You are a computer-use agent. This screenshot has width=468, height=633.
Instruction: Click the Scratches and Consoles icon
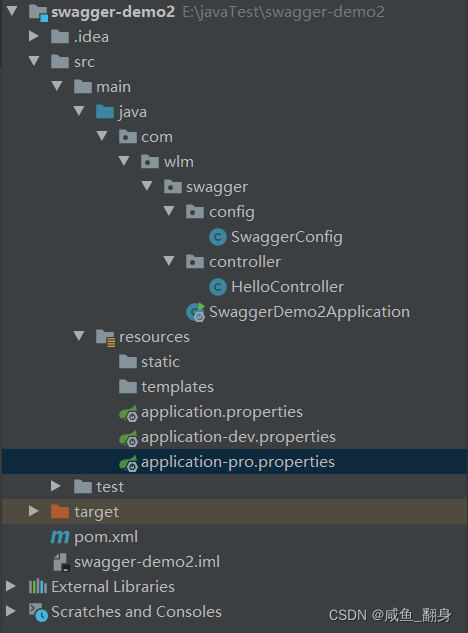tap(38, 612)
